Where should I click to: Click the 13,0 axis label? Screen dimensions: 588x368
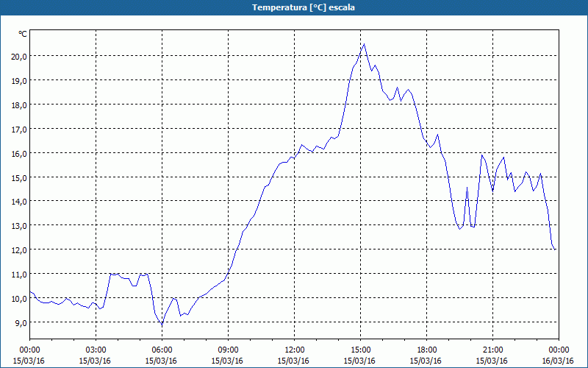(x=19, y=226)
